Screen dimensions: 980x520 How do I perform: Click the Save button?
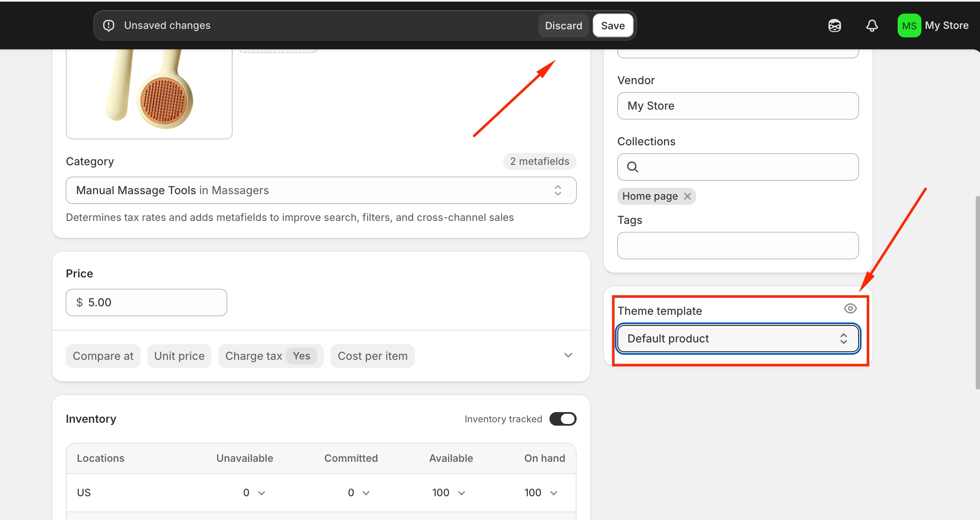coord(613,25)
